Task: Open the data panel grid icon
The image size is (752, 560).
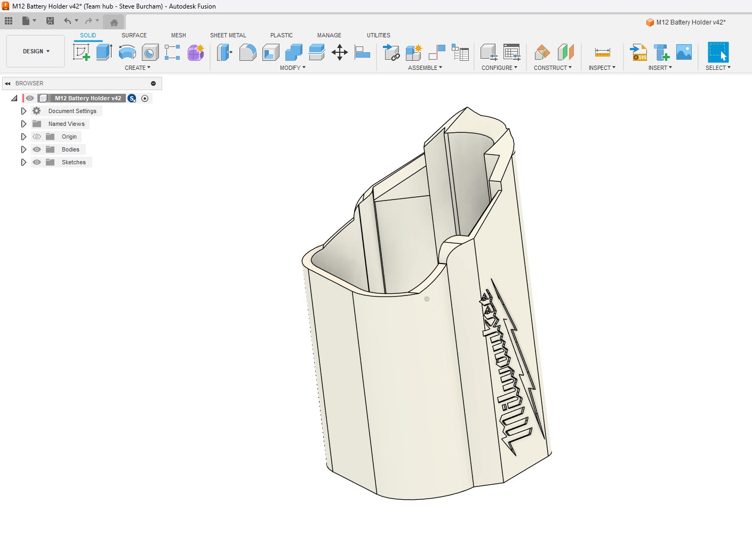Action: point(9,21)
